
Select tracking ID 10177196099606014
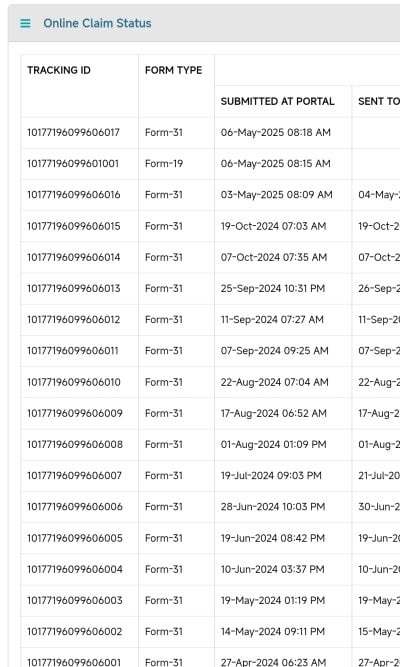[x=74, y=257]
